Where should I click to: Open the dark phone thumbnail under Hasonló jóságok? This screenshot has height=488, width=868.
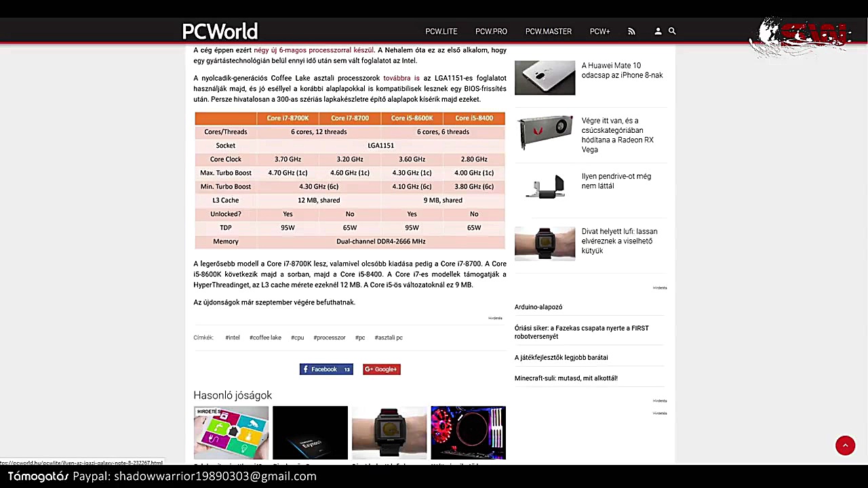tap(310, 432)
